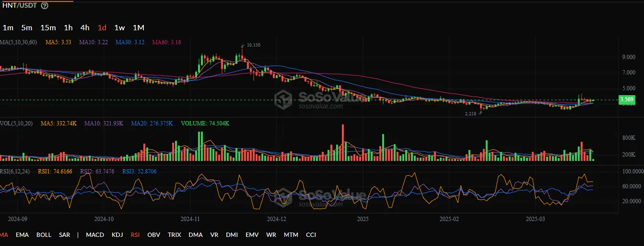Click the RSI1: 74.6166 value

pos(56,171)
